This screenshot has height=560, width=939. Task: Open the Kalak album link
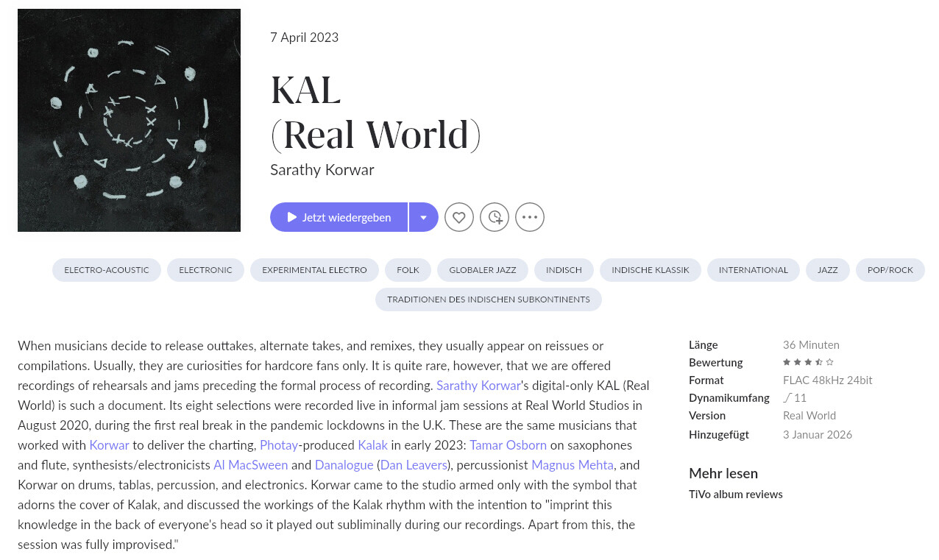(x=372, y=445)
